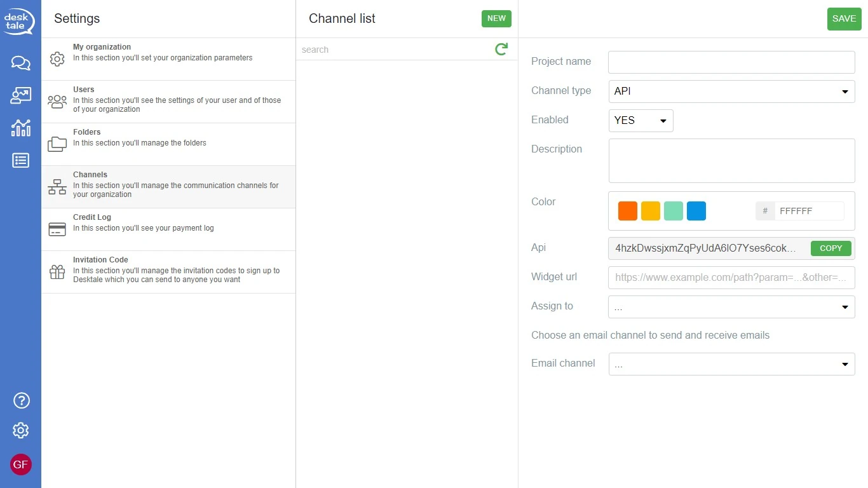Click the My organization gear icon
Image resolution: width=868 pixels, height=488 pixels.
tap(57, 59)
